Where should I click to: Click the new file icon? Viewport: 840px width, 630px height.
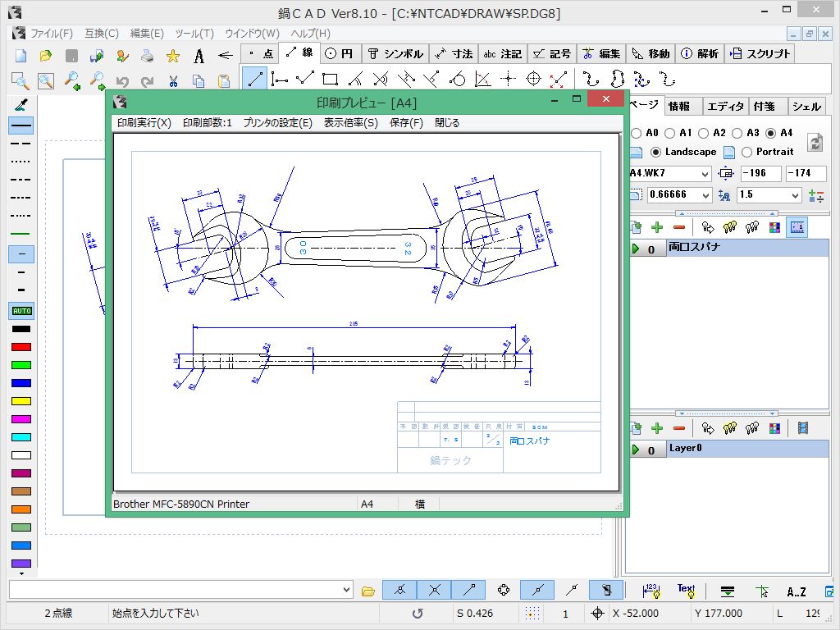coord(21,55)
